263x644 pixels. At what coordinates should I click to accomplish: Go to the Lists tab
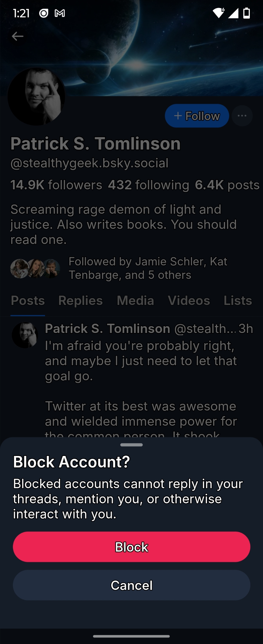point(238,300)
